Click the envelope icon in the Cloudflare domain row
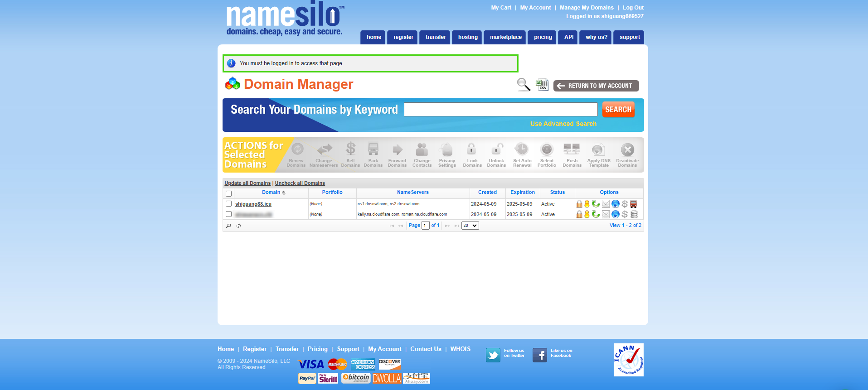 click(x=606, y=214)
